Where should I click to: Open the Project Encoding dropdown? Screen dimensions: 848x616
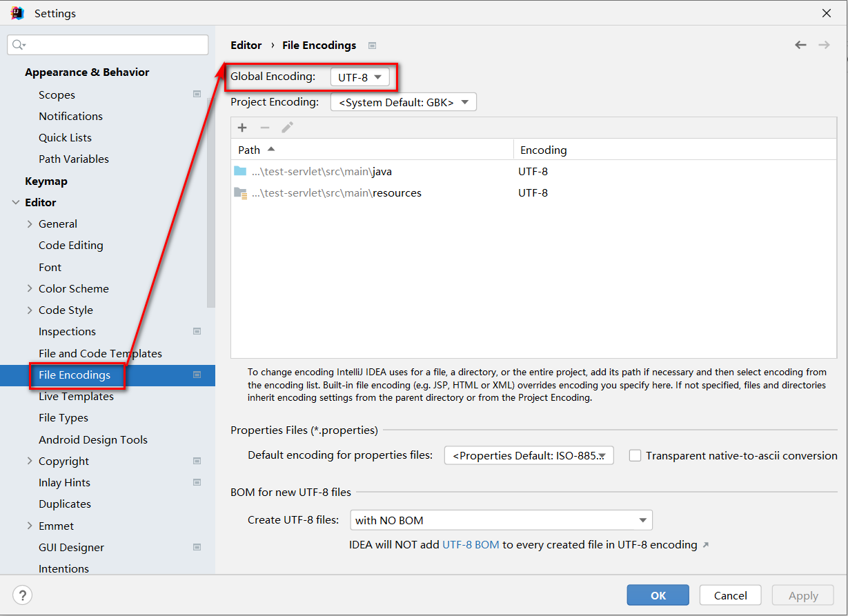(x=403, y=102)
